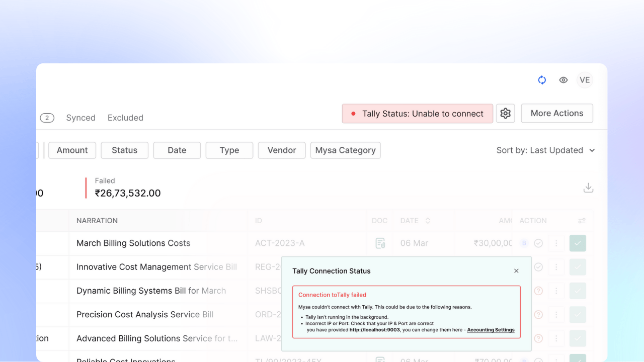Tick green checkbox for Dynamic Billing Systems row
Image resolution: width=644 pixels, height=362 pixels.
click(x=578, y=291)
